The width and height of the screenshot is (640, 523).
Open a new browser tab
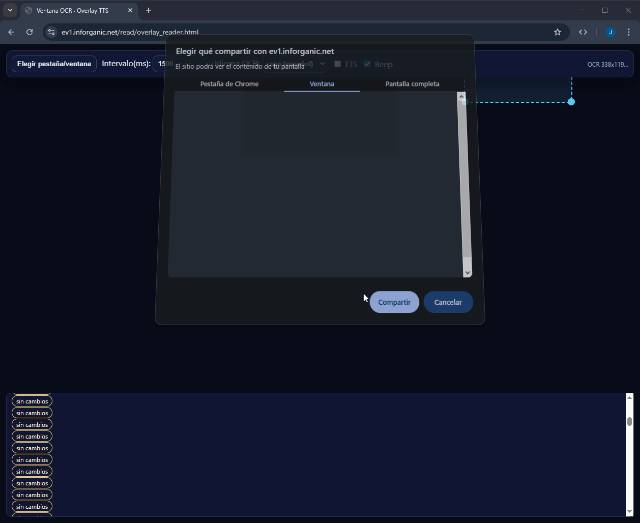tap(148, 10)
